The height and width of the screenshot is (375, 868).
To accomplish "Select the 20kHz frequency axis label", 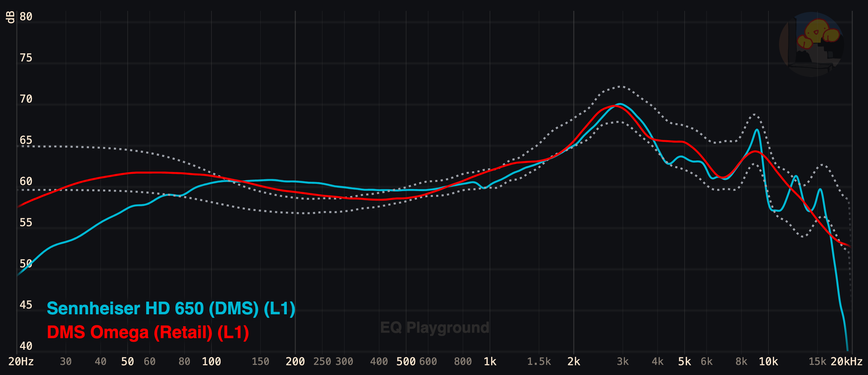I will pyautogui.click(x=846, y=362).
